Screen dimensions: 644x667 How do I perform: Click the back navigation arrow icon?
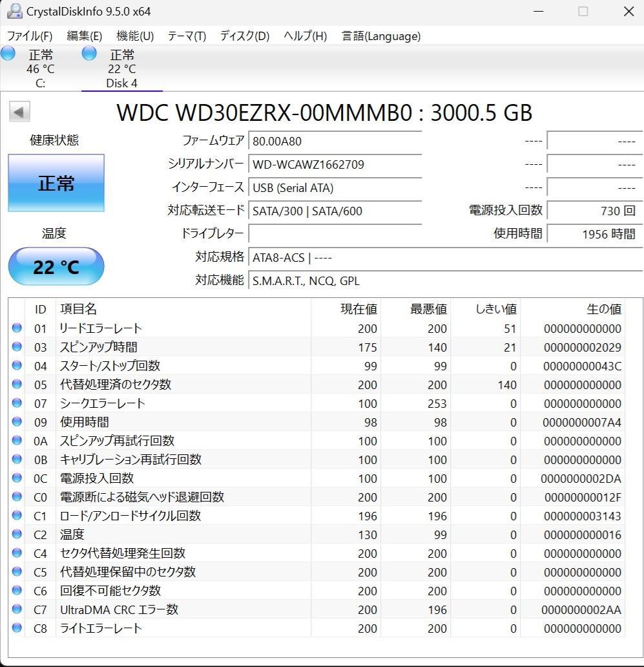coord(19,111)
